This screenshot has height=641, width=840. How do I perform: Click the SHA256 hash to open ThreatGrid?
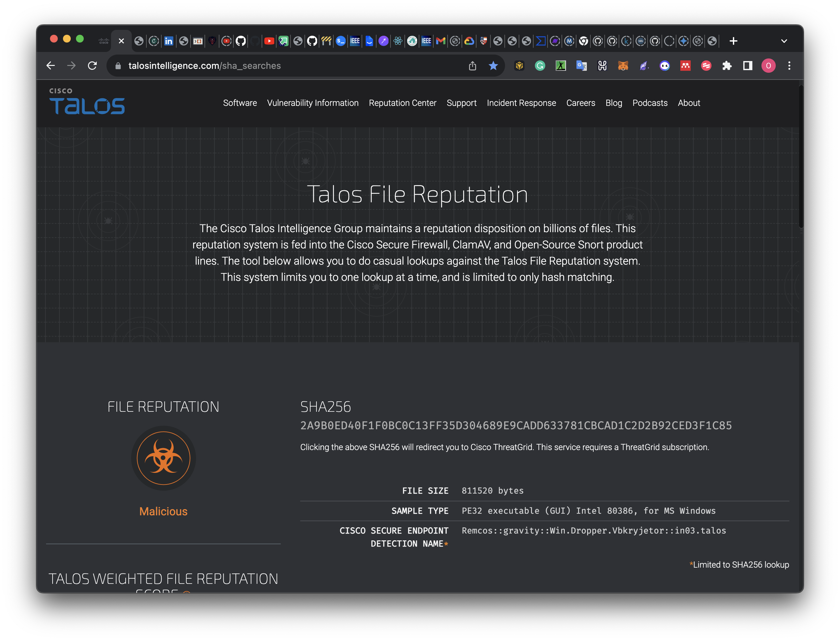[x=516, y=425]
